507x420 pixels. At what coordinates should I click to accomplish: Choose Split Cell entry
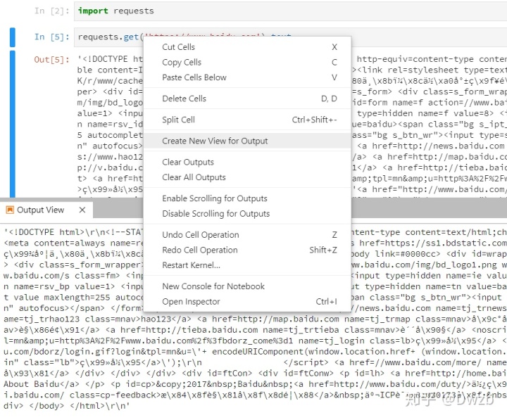(247, 120)
